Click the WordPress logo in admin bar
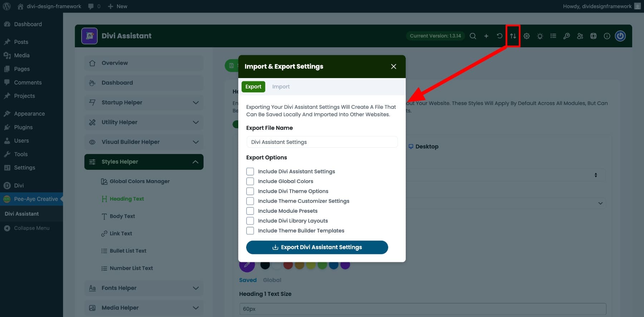Viewport: 644px width, 317px height. coord(6,6)
